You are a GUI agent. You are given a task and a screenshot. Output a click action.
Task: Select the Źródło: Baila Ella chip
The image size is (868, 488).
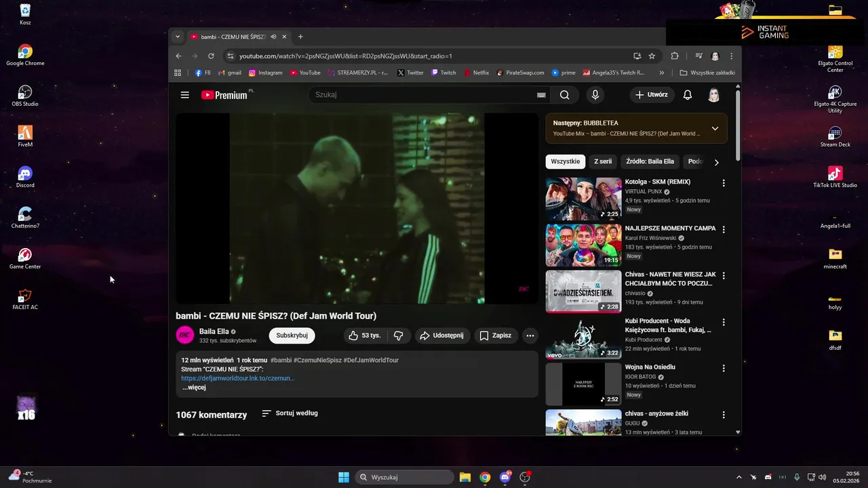[650, 162]
